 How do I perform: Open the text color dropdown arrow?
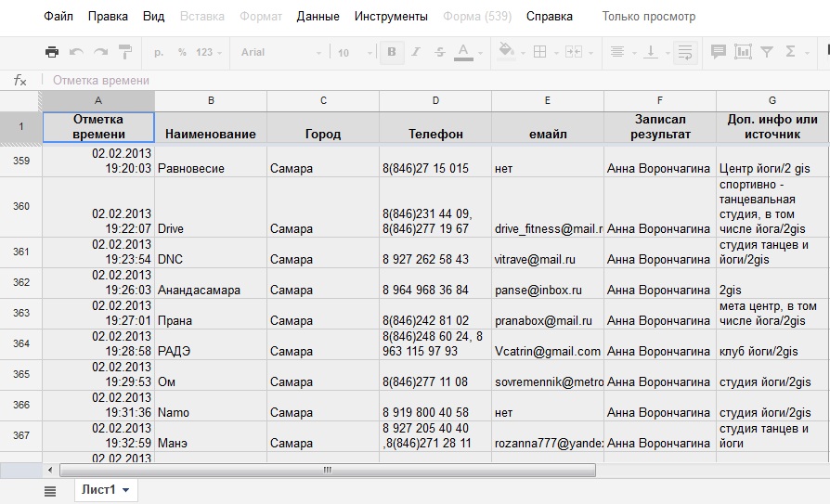tap(481, 53)
